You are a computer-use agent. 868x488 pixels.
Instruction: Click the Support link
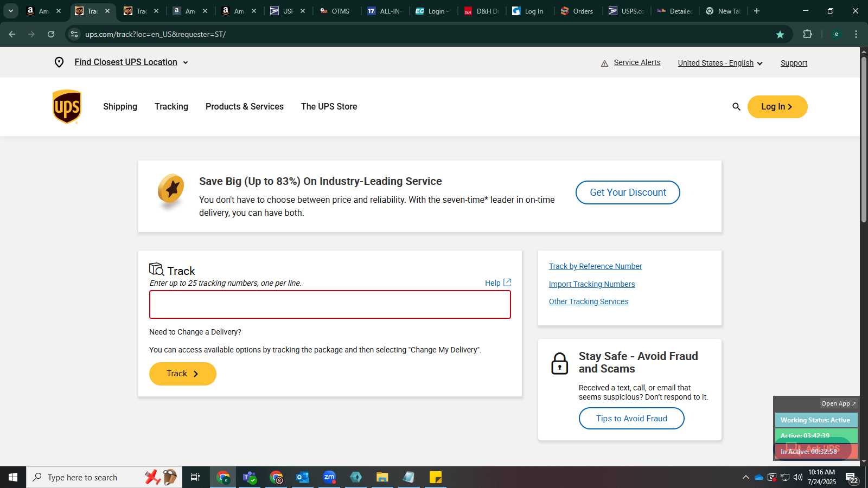pos(794,63)
